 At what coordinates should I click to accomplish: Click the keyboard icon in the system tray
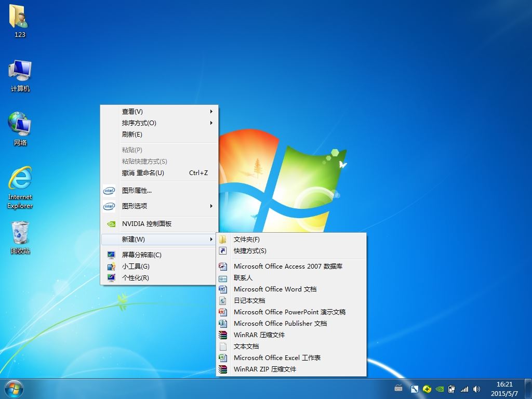tap(398, 389)
